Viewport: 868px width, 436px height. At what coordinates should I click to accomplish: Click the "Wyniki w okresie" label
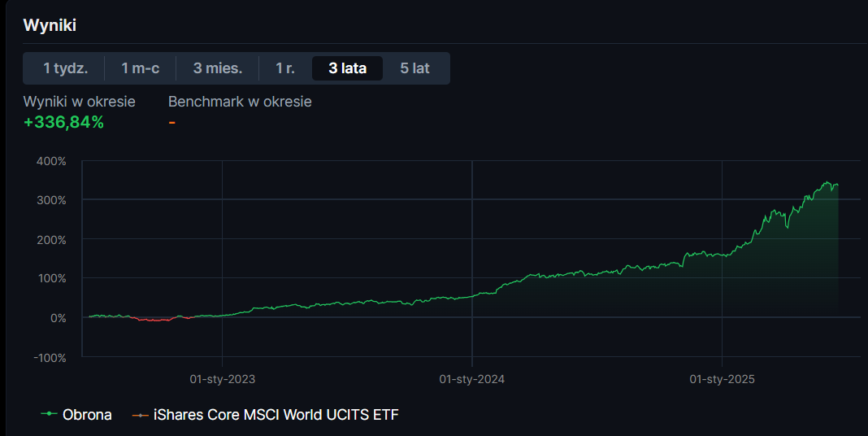80,102
